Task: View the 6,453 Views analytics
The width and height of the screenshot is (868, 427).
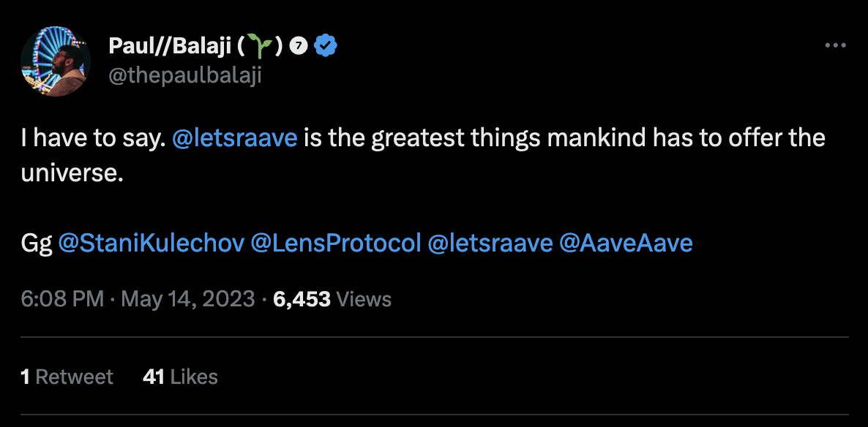Action: click(x=332, y=298)
